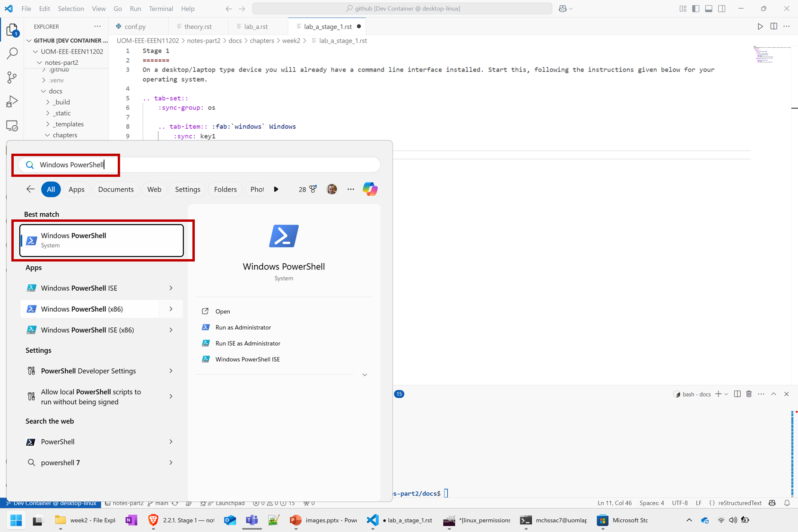Click the Run play icon in editor

pyautogui.click(x=760, y=26)
